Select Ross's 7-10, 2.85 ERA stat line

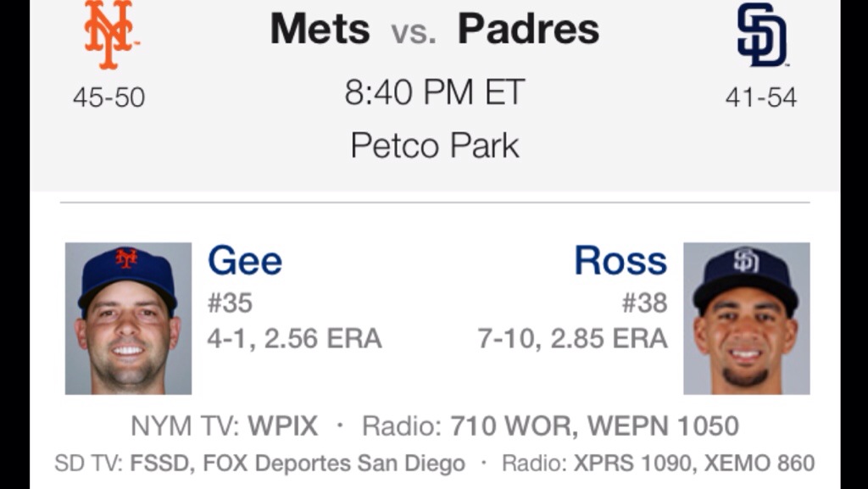point(572,339)
